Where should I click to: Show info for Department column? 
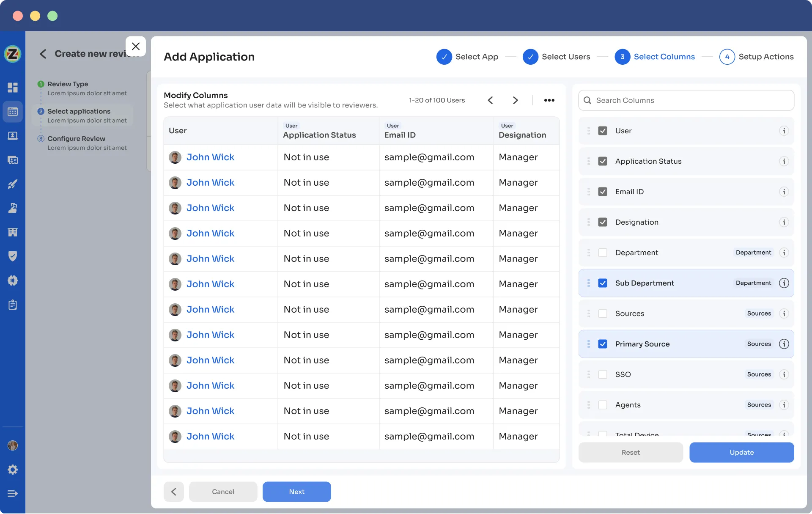pos(784,253)
